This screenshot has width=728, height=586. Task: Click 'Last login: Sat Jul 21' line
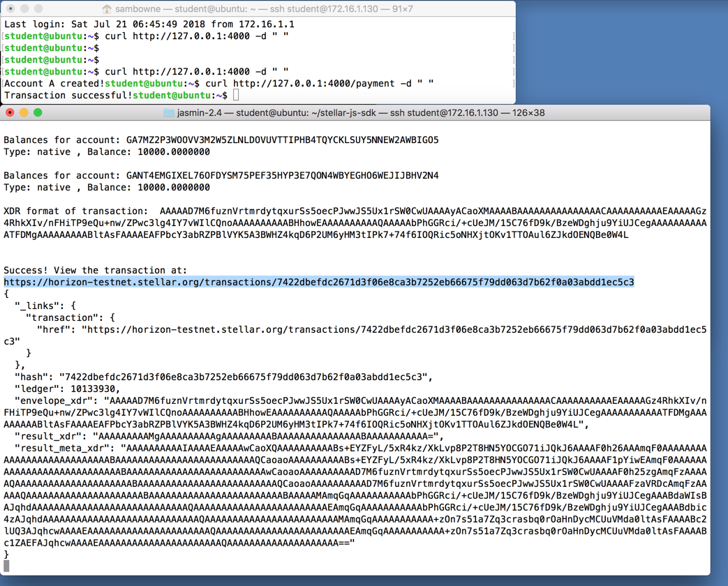coord(149,24)
